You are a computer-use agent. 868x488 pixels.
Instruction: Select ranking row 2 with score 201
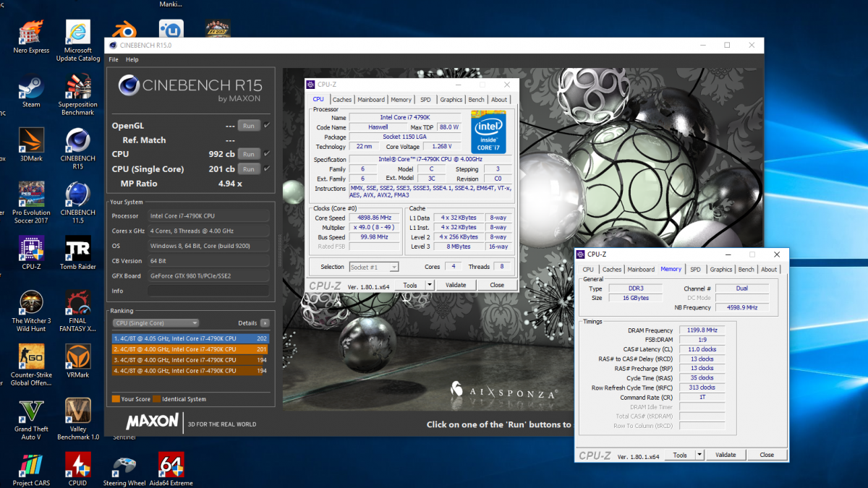pyautogui.click(x=191, y=348)
